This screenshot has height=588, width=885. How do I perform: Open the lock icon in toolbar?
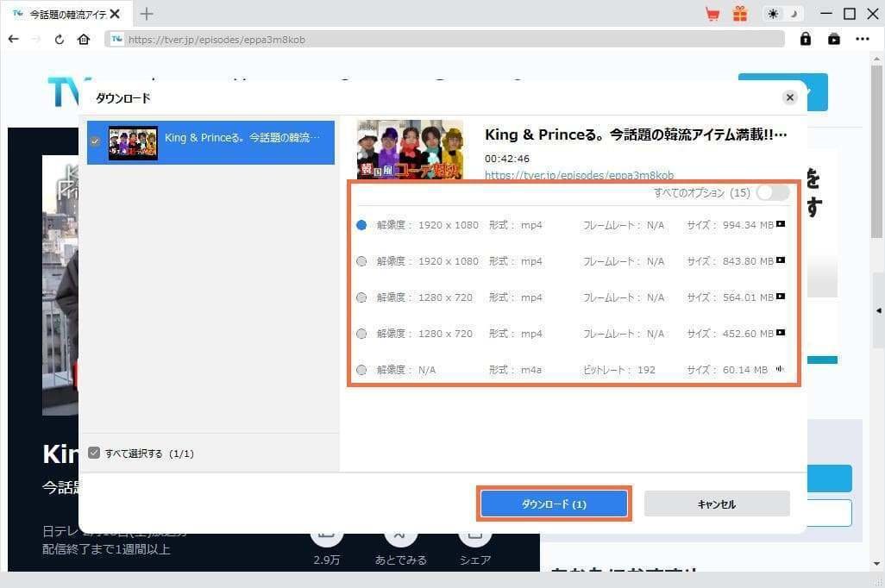pos(806,39)
